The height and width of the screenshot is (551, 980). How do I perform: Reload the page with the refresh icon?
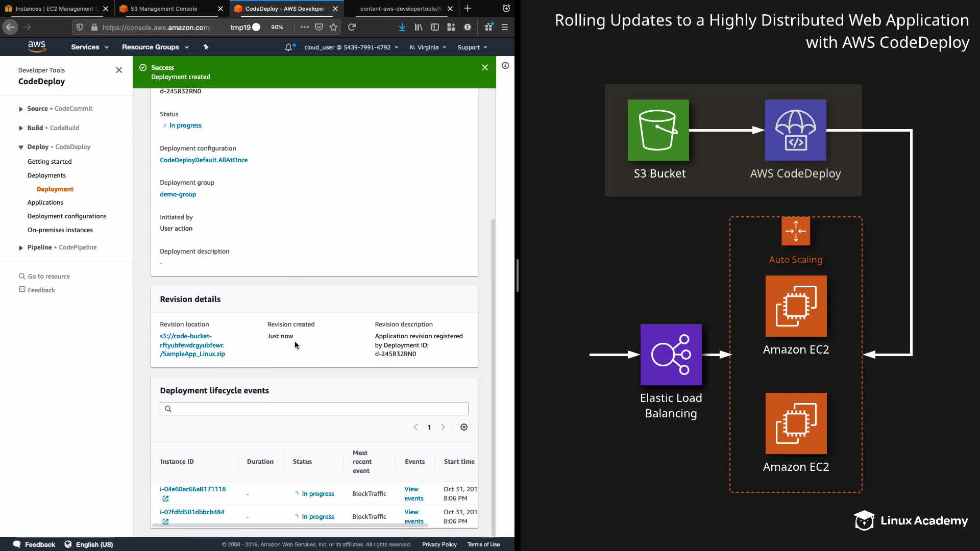pyautogui.click(x=352, y=27)
